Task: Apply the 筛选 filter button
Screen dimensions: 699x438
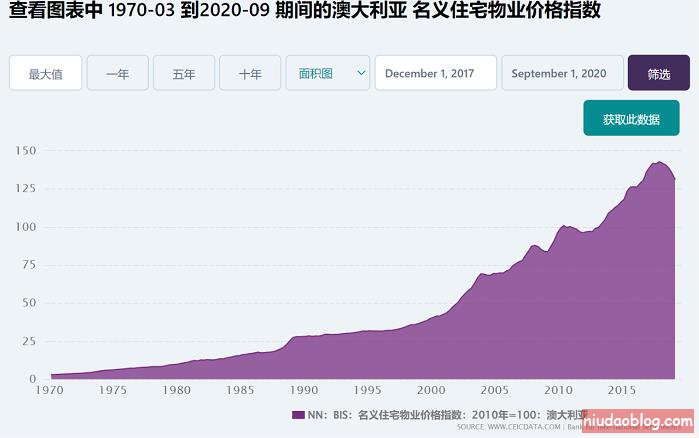Action: tap(659, 73)
